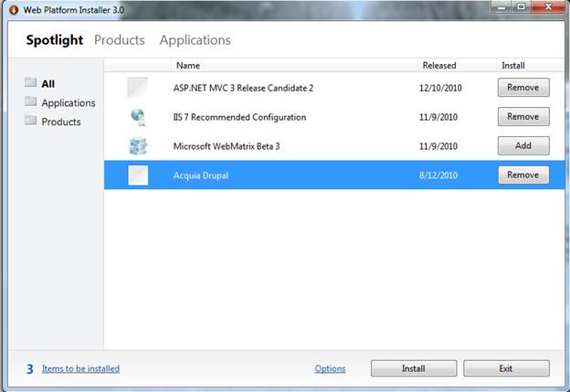
Task: Open the Applications tab at top
Action: (195, 40)
